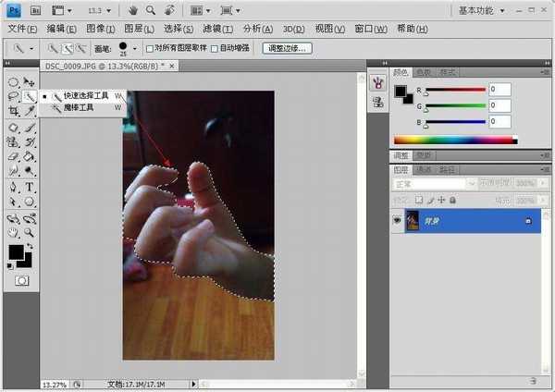
Task: Hide the 背景 layer using eye icon
Action: coord(398,222)
